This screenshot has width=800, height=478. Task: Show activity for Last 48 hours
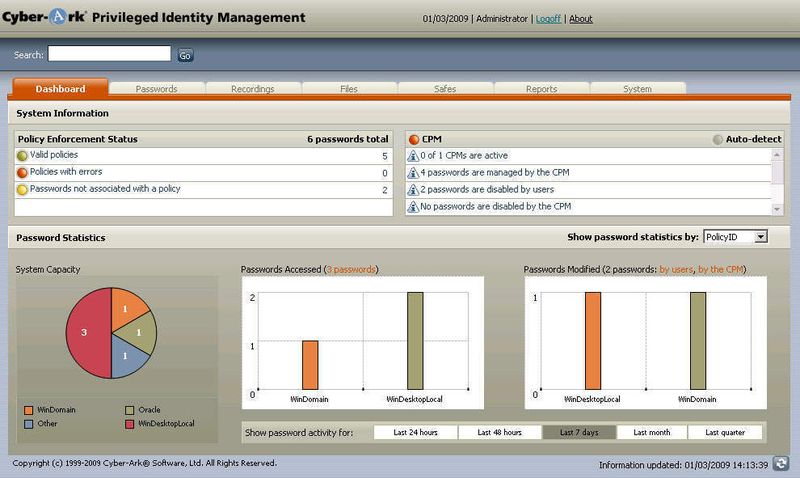click(x=499, y=432)
